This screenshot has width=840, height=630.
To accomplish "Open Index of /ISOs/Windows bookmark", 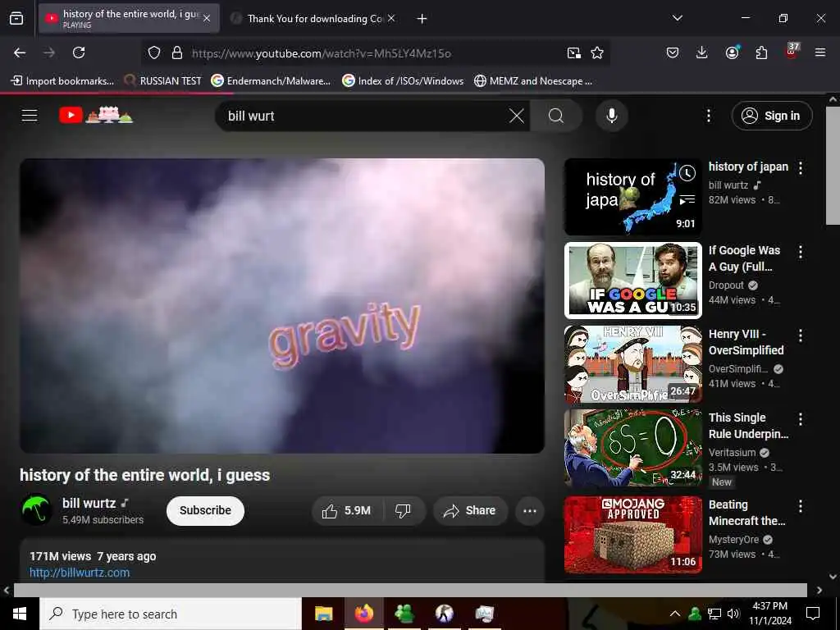I will pyautogui.click(x=403, y=81).
